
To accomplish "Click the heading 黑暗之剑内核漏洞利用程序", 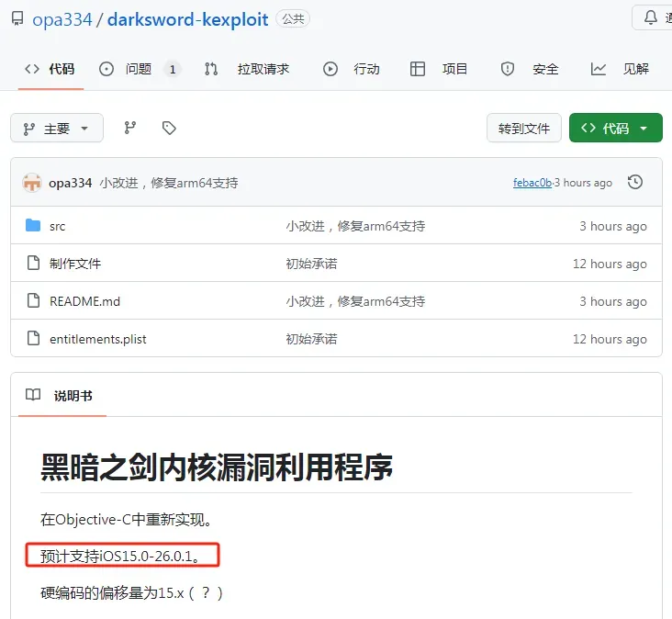I will click(217, 467).
